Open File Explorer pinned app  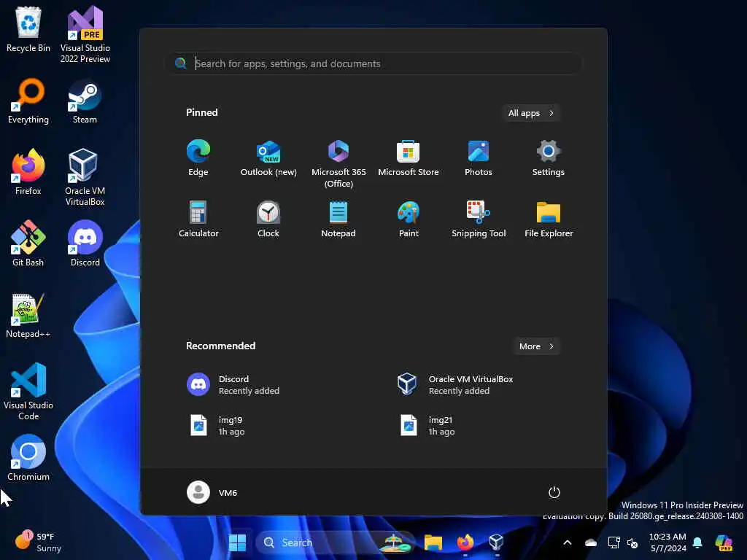point(549,219)
